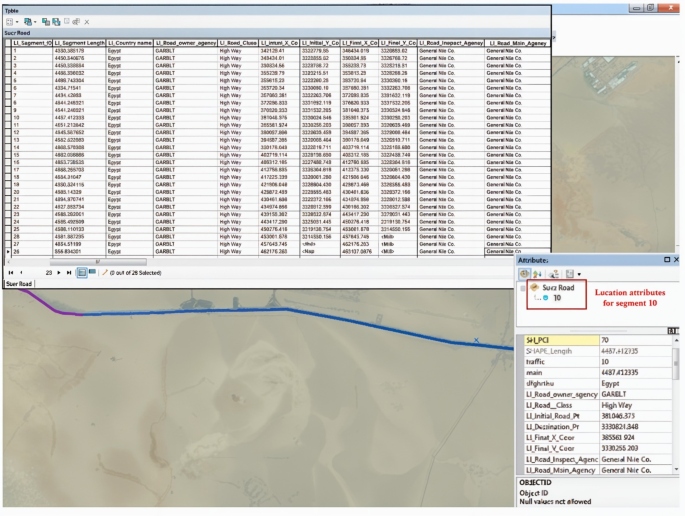
Task: Click Select By Attributes icon in table toolbar
Action: [x=46, y=21]
